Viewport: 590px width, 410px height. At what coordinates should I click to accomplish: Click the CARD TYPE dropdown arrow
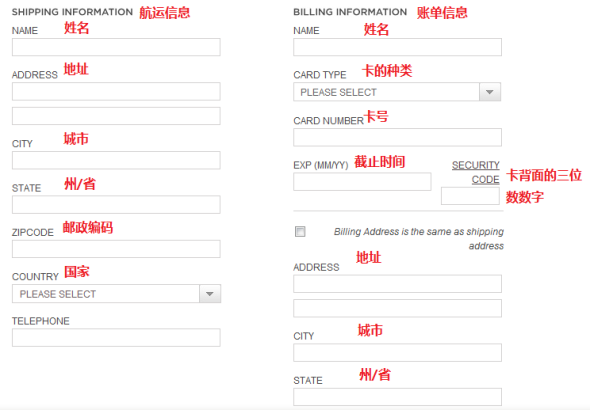coord(490,92)
